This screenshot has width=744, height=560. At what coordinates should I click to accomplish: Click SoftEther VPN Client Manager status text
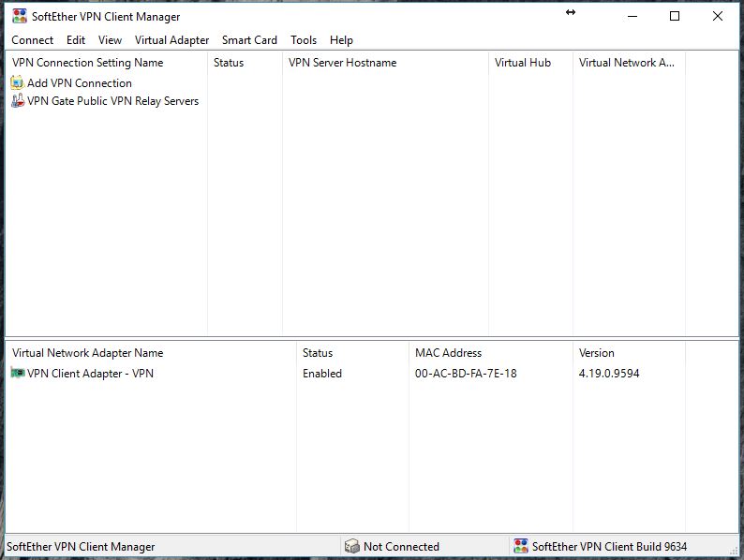pyautogui.click(x=81, y=547)
